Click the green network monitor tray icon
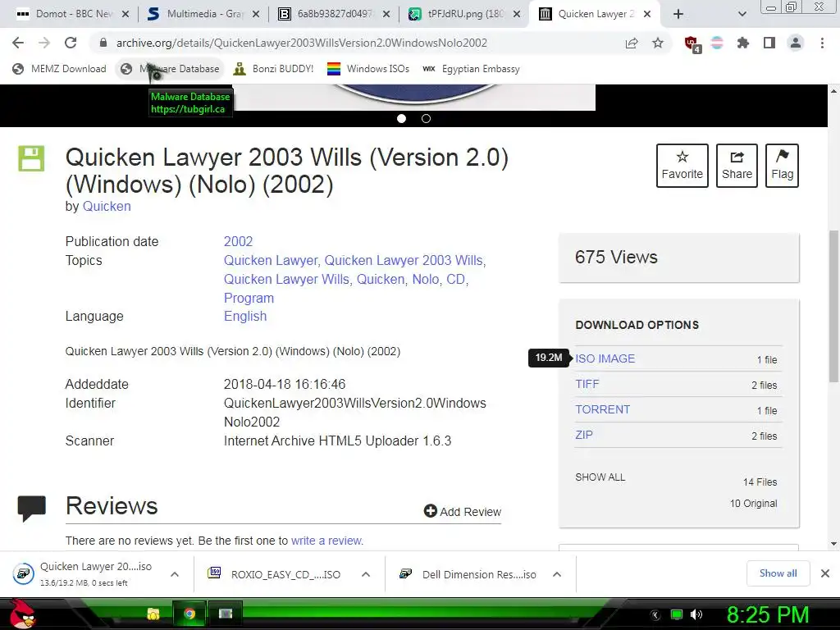Viewport: 840px width, 630px height. coord(677,614)
